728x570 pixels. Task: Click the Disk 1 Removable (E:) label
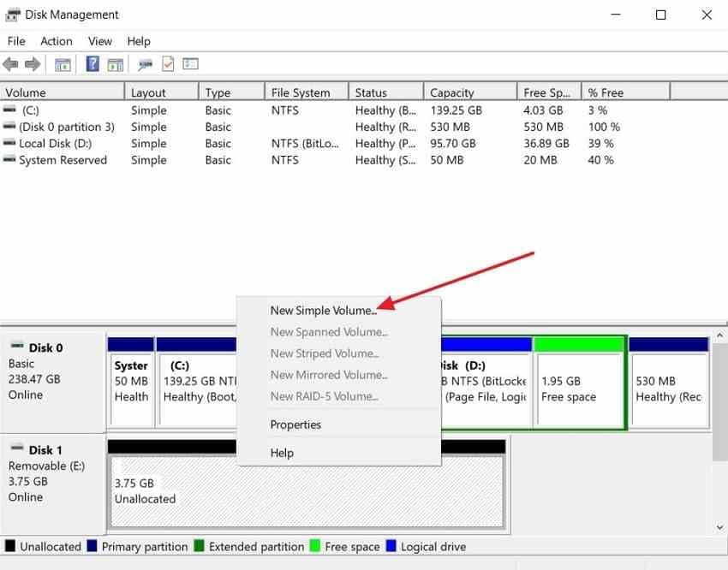click(53, 484)
